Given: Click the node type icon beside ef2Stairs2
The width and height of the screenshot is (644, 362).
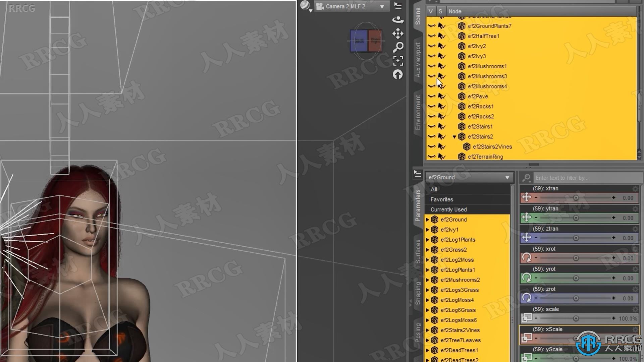Looking at the screenshot, I should point(462,136).
